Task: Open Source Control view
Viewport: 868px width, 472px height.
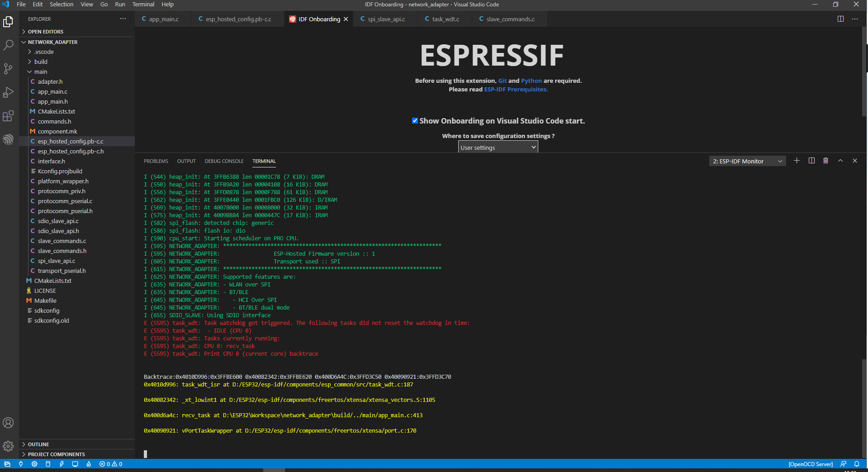Action: coord(8,69)
